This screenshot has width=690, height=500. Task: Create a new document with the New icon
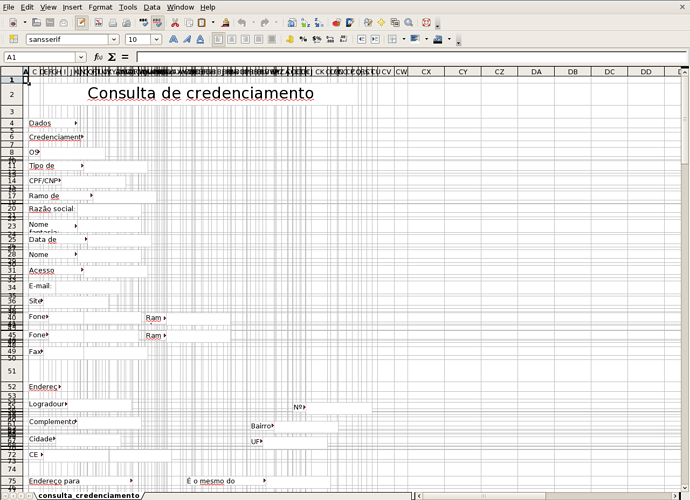point(13,22)
